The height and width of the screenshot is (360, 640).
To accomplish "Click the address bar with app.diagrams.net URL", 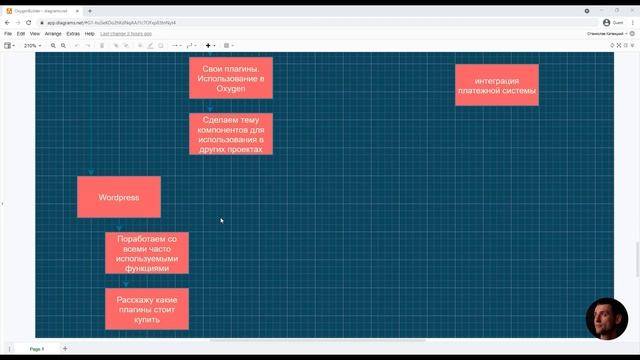I will (x=318, y=23).
